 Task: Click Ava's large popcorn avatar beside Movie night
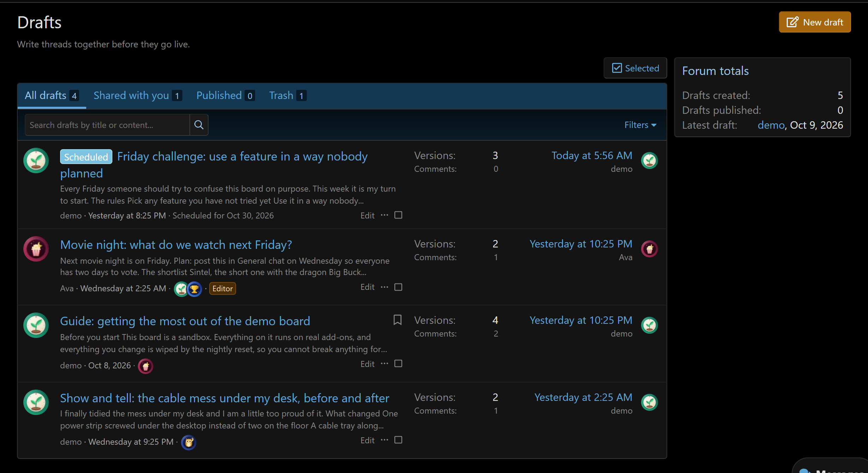pos(36,249)
